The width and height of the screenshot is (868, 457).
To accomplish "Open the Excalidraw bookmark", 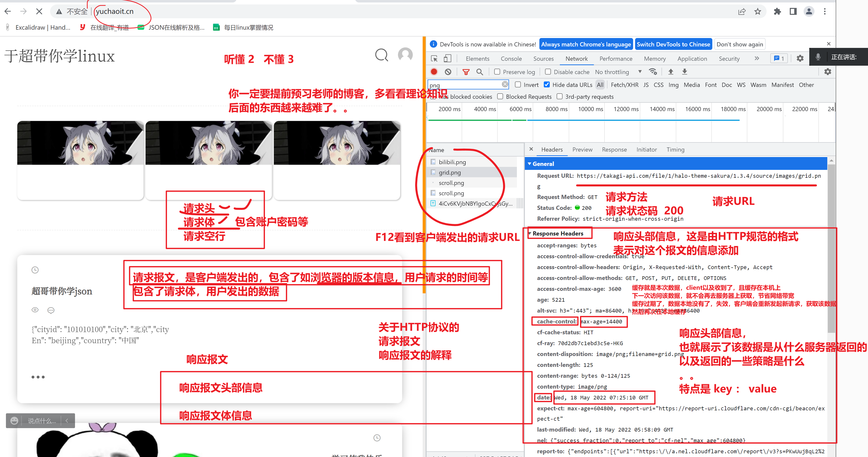I will 38,27.
